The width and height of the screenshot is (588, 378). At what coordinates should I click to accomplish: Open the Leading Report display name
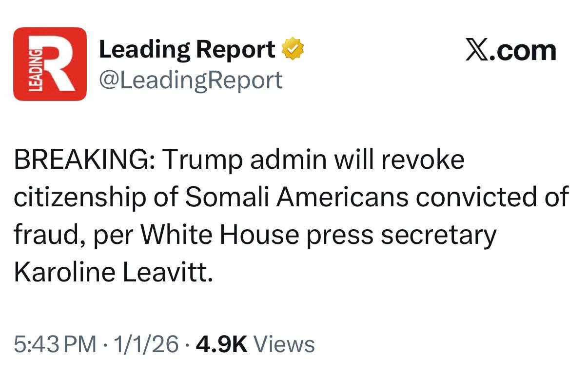coord(187,50)
